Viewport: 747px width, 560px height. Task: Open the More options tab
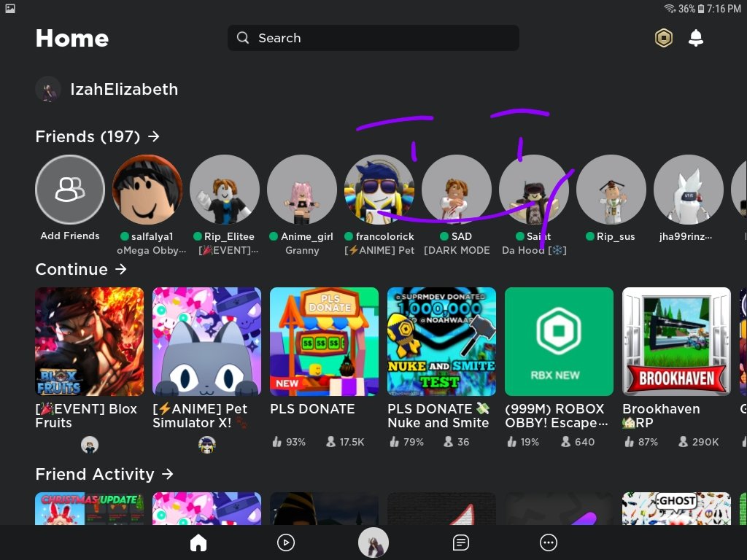click(x=549, y=542)
